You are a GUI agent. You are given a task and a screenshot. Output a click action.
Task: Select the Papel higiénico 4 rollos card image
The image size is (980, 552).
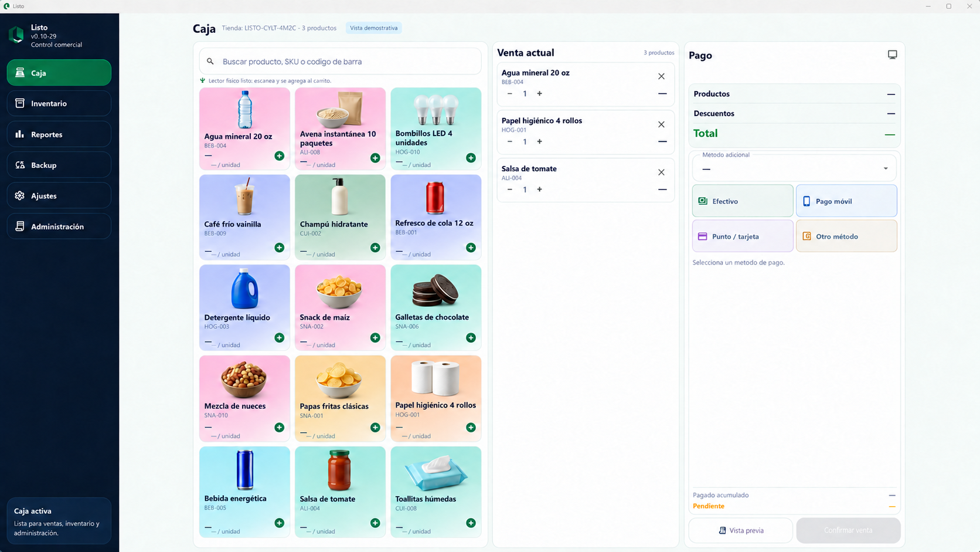point(435,378)
